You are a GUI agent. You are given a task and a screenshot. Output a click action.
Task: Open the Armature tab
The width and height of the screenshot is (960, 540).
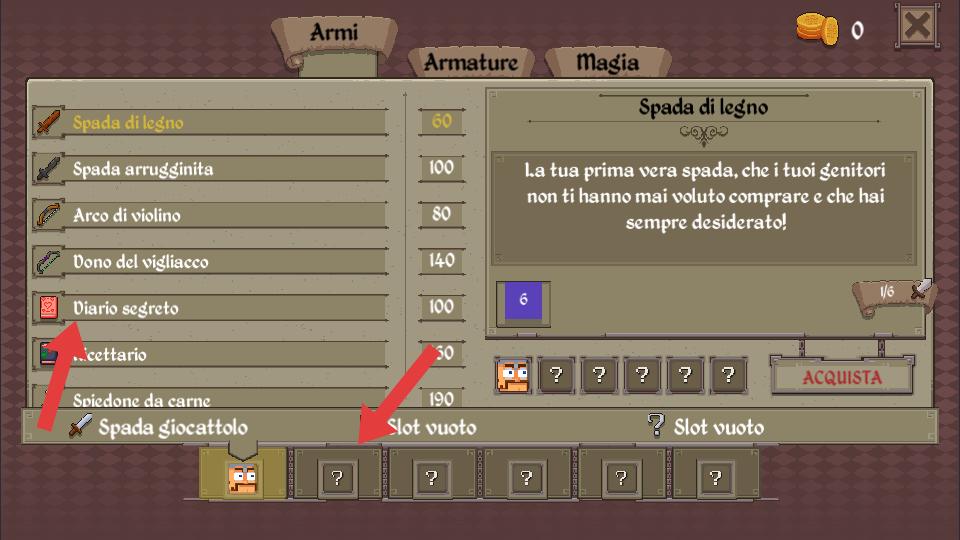click(471, 62)
